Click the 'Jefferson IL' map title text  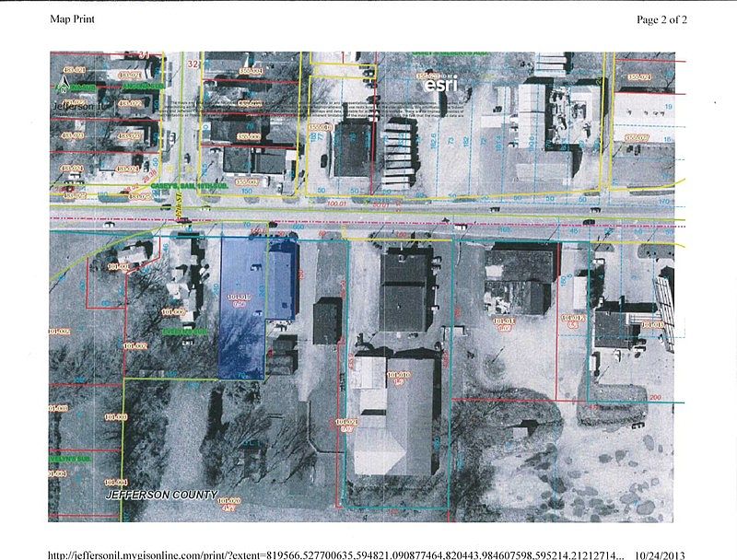point(79,106)
